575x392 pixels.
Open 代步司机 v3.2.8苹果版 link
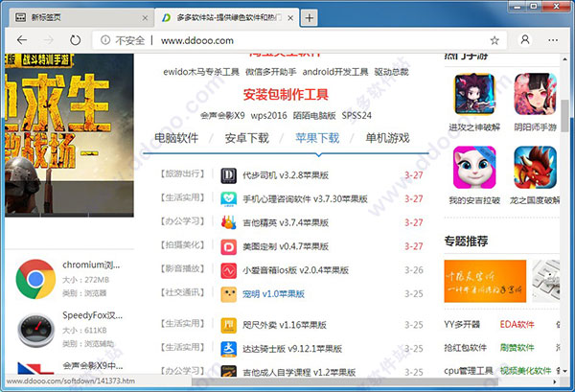[x=286, y=175]
